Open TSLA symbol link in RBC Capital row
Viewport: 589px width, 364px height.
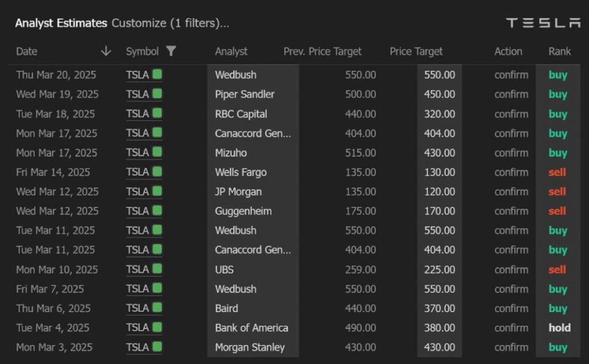pos(137,114)
